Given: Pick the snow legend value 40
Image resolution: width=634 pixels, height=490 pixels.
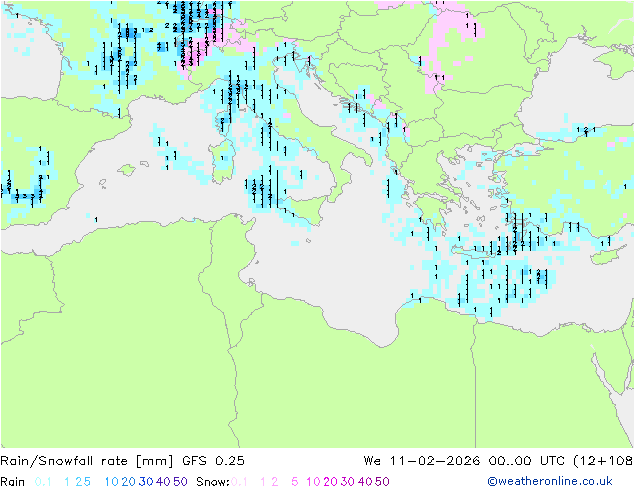Looking at the screenshot, I should [x=365, y=482].
